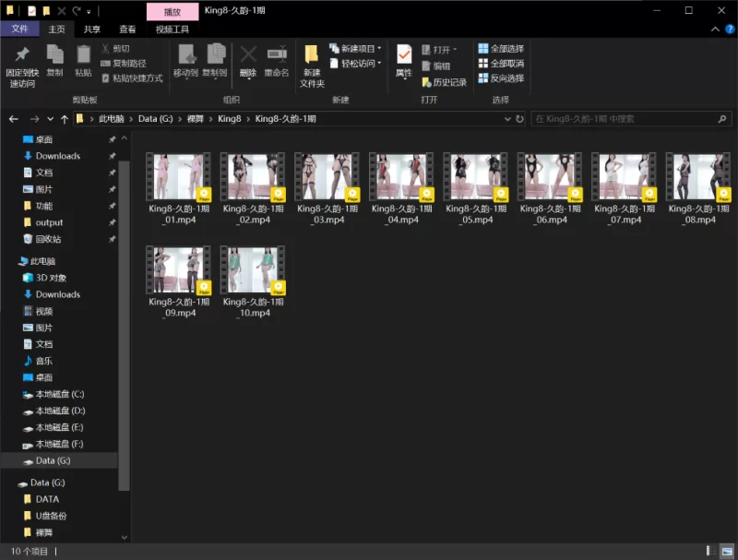Collapse the 此电脑 tree node
The width and height of the screenshot is (738, 560).
[x=10, y=262]
